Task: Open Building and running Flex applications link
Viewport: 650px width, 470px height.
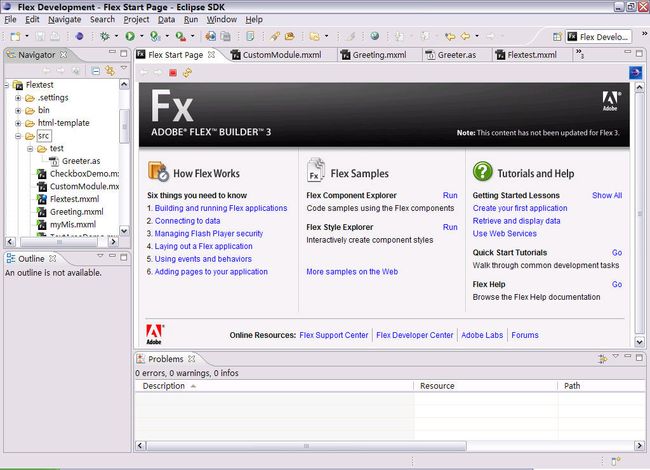Action: [221, 208]
